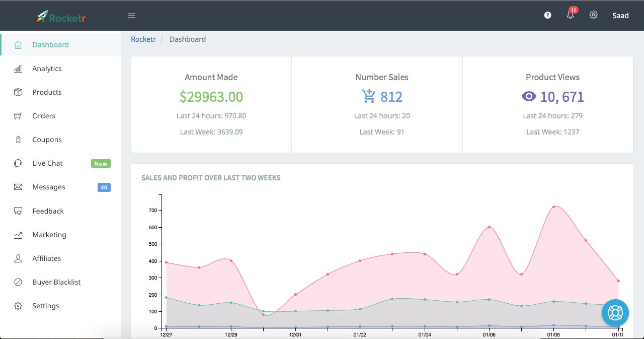Click the Rocketr rocket logo
The image size is (644, 339).
point(42,17)
